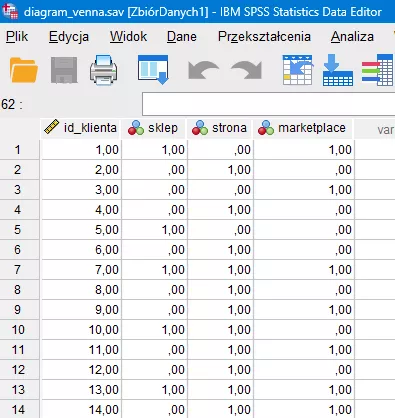Screen dimensions: 395x418
Task: Select row header 2
Action: tap(19, 170)
